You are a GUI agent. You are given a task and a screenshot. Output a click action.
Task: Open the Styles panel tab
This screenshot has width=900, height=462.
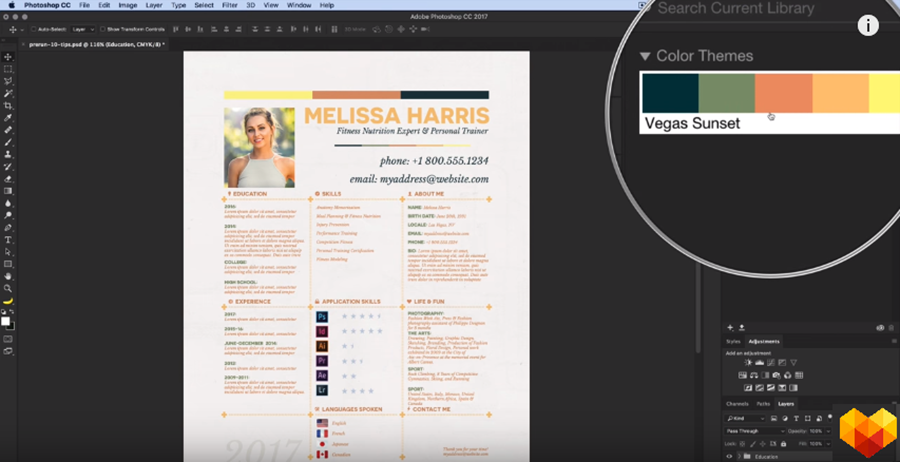(733, 341)
